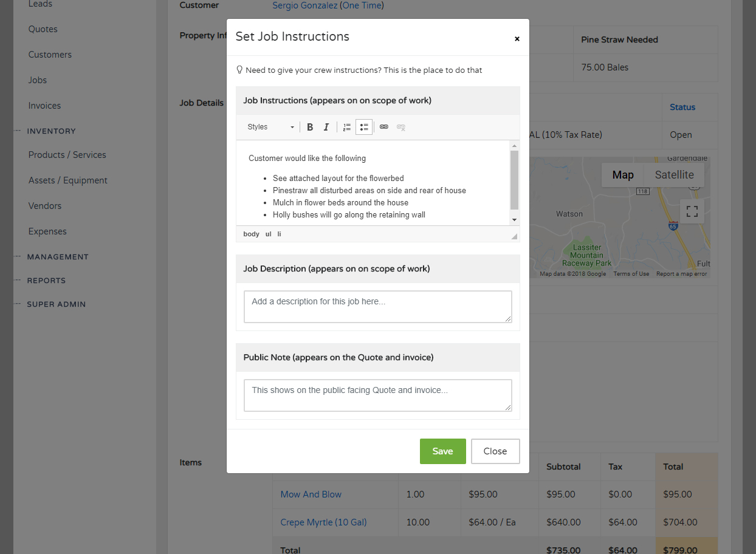The width and height of the screenshot is (756, 554).
Task: Go to Products / Services menu item
Action: click(67, 155)
